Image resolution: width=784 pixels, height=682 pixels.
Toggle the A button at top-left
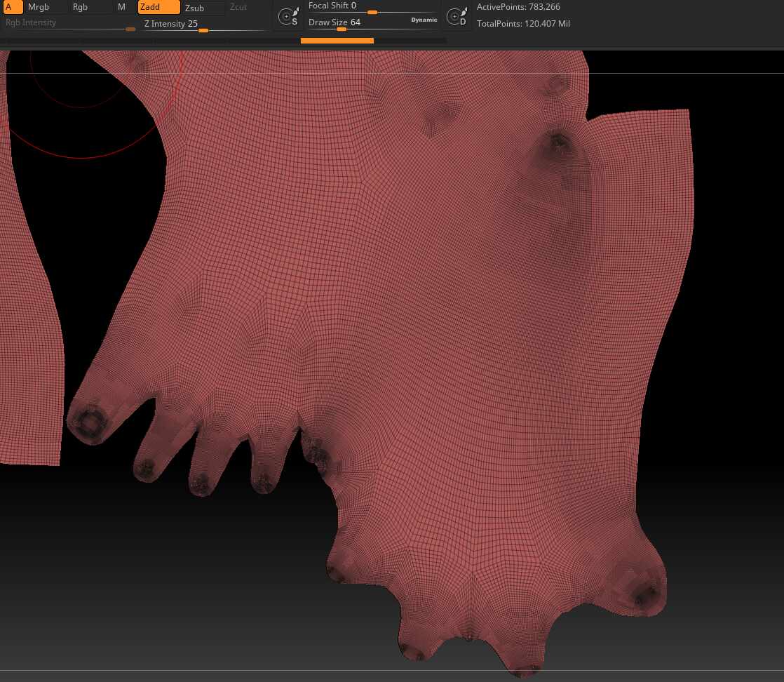[x=12, y=7]
